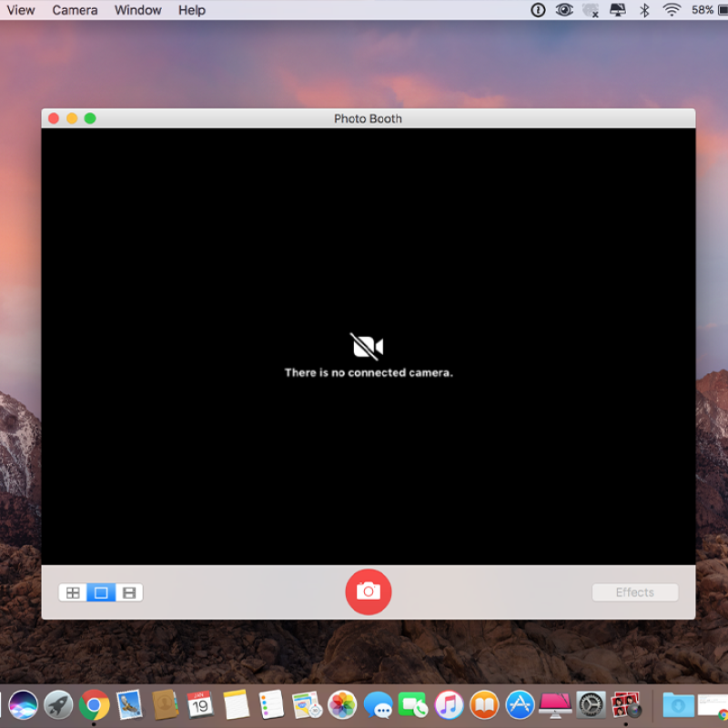Click the crossed-out video camera icon

(367, 347)
